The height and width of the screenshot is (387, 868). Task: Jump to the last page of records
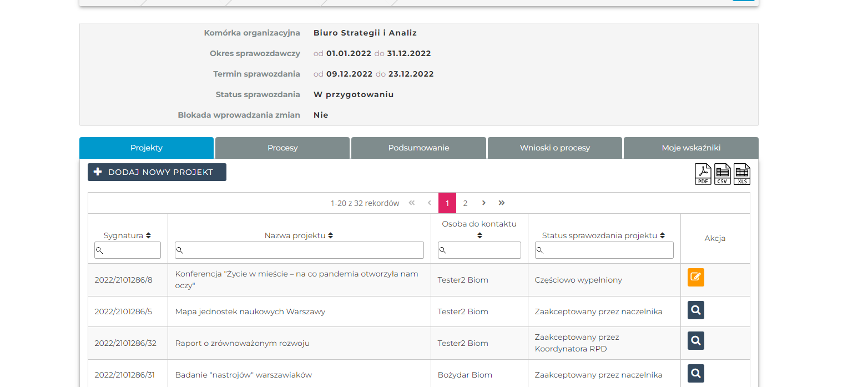[x=502, y=203]
